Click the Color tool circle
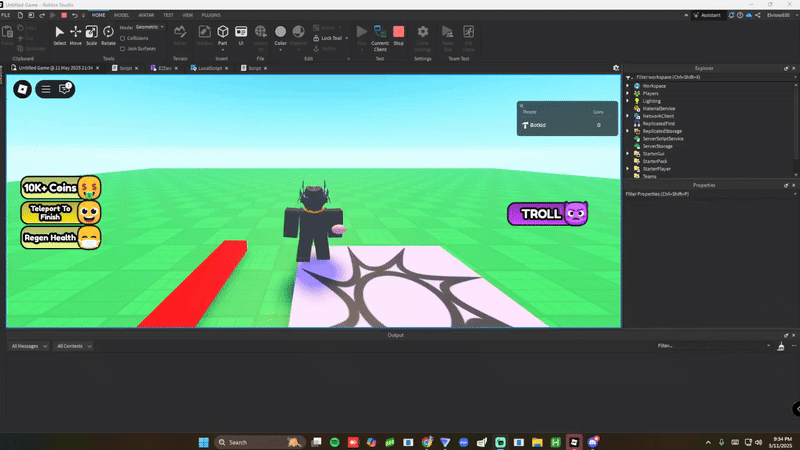 pos(281,32)
